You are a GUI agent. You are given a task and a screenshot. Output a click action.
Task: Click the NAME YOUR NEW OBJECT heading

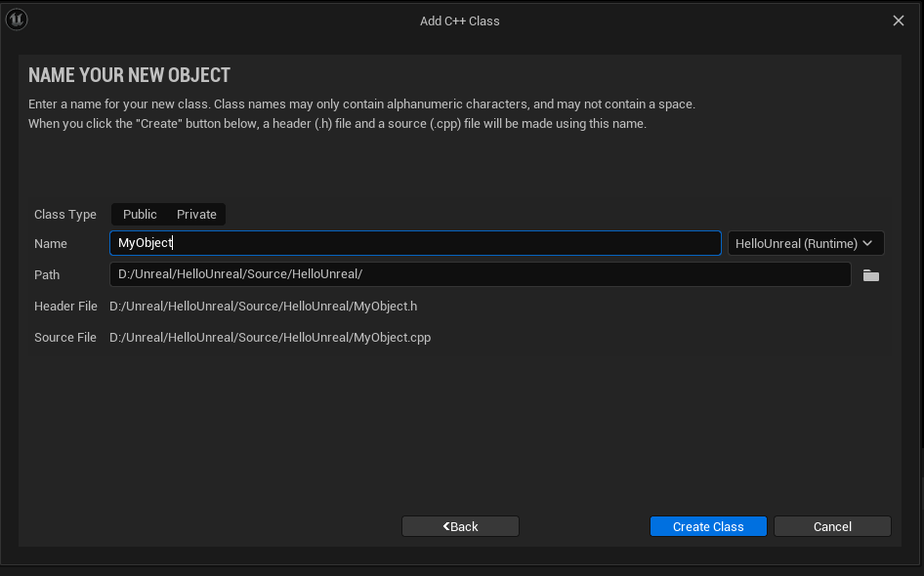pos(129,75)
